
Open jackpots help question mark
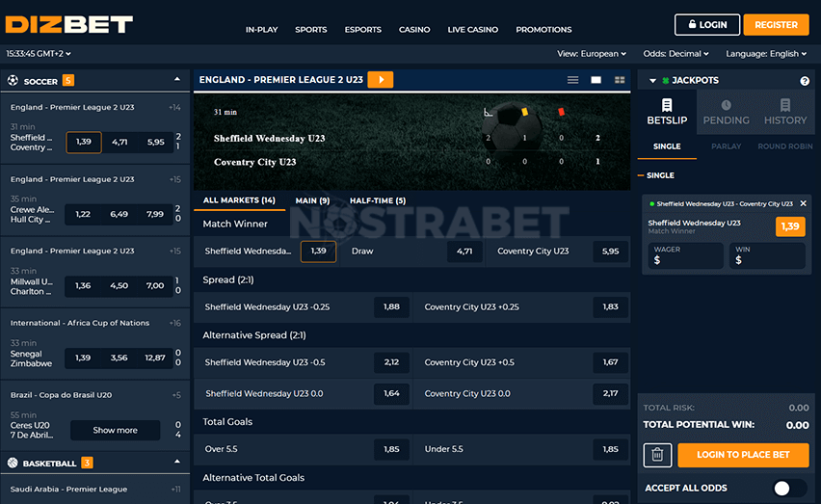point(805,81)
